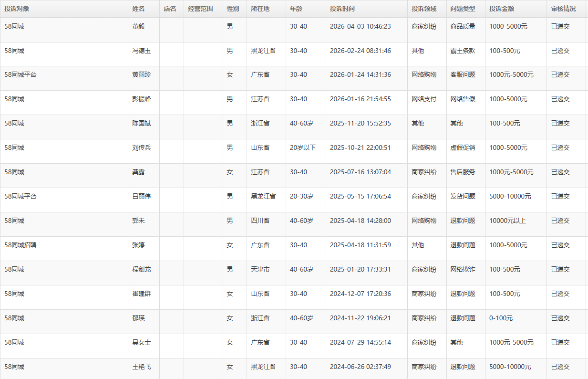This screenshot has height=379, width=588.
Task: Select the time 2024-07-29 14:55:14
Action: click(x=360, y=342)
